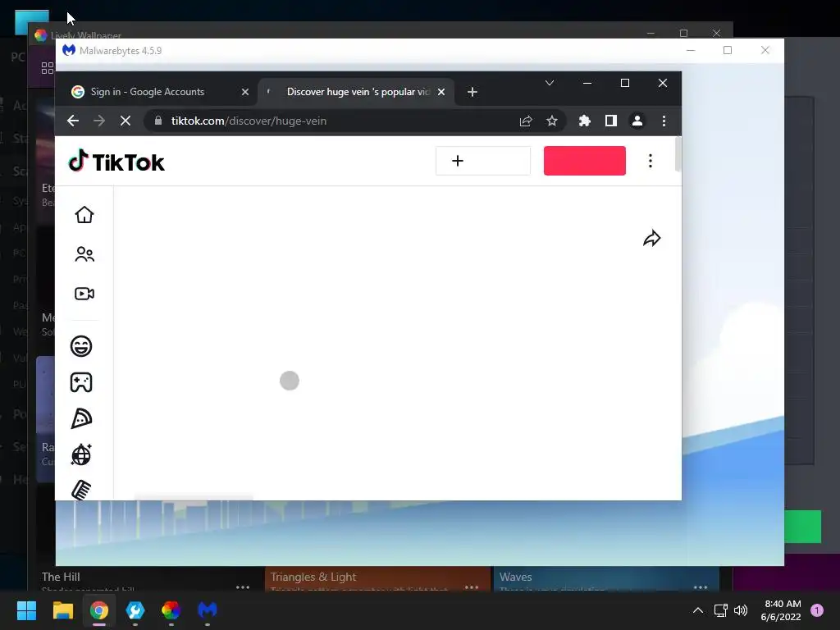
Task: Click the blue wrench app taskbar icon
Action: pos(135,610)
